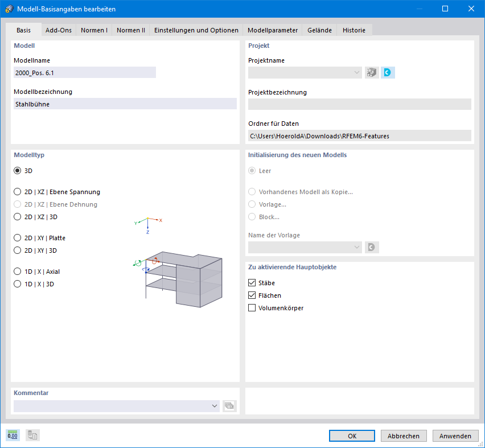The image size is (485, 448).
Task: Open the Projektname dropdown
Action: pyautogui.click(x=357, y=72)
